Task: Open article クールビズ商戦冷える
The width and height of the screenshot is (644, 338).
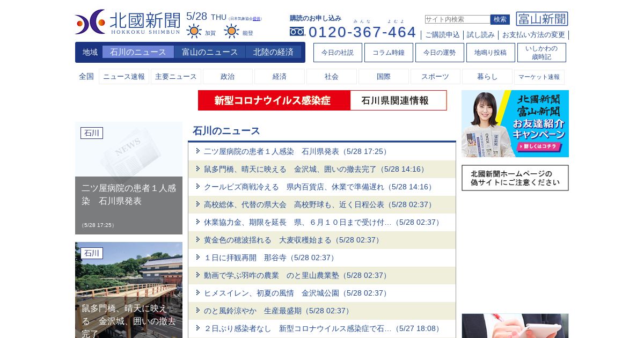Action: 319,187
